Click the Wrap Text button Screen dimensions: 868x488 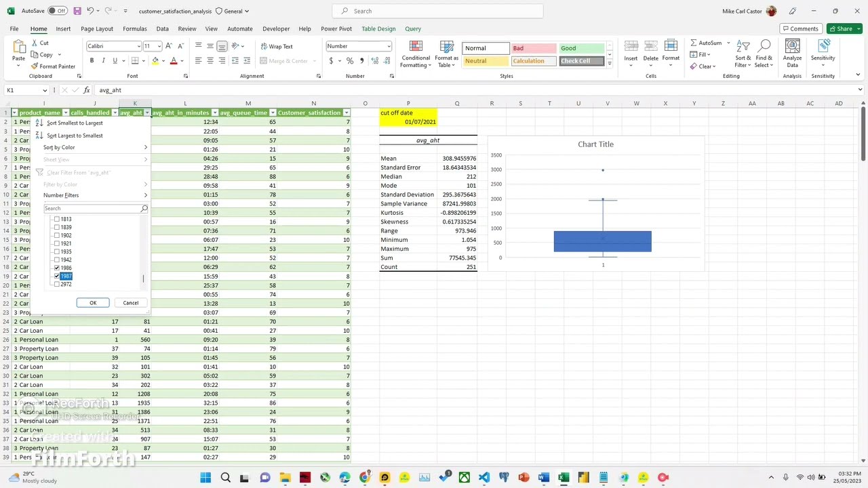click(x=277, y=46)
